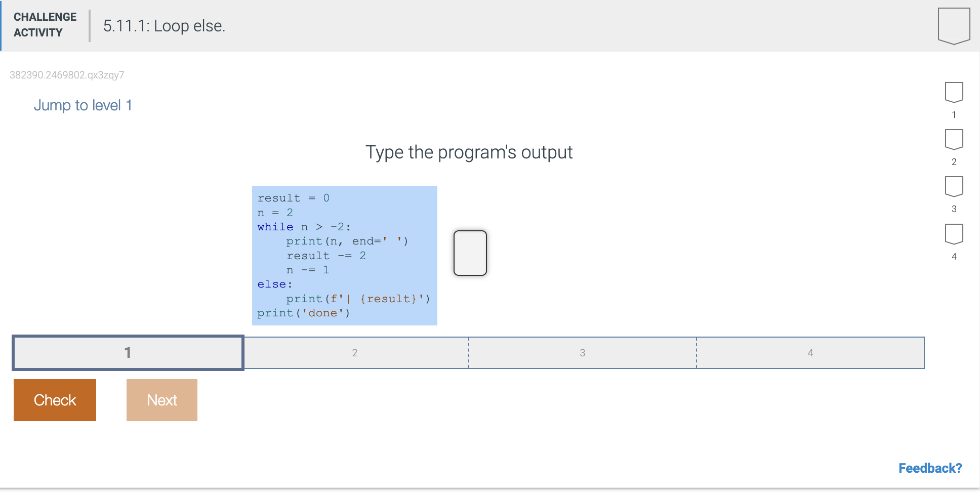Switch to level 3 segment in progress bar
980x494 pixels.
(583, 353)
